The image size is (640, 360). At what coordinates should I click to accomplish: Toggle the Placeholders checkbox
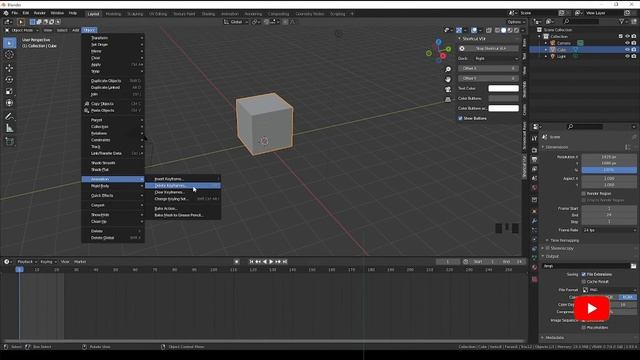[x=584, y=327]
